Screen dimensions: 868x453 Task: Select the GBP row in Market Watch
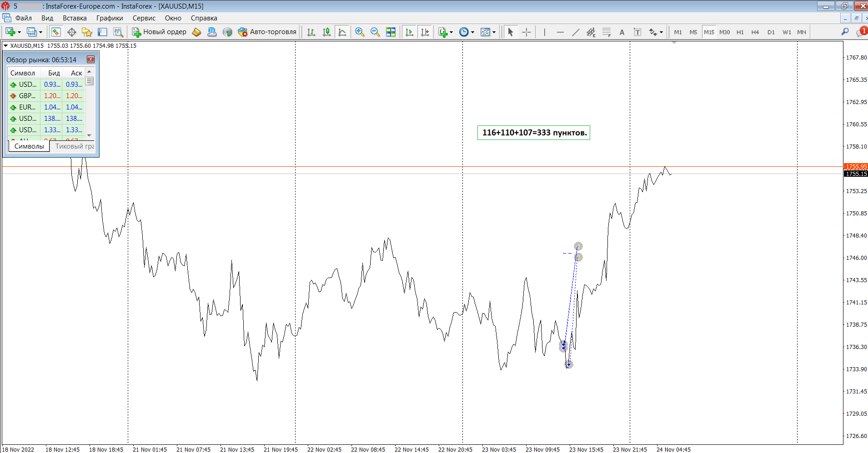[46, 96]
